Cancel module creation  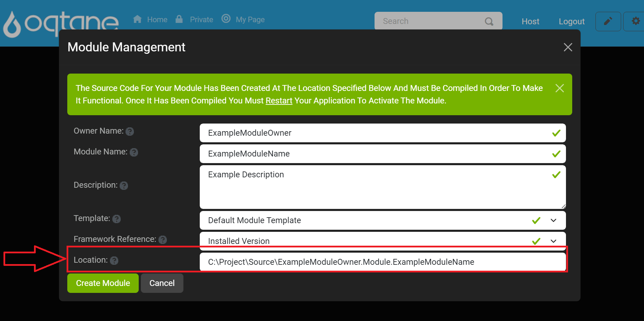(x=162, y=283)
